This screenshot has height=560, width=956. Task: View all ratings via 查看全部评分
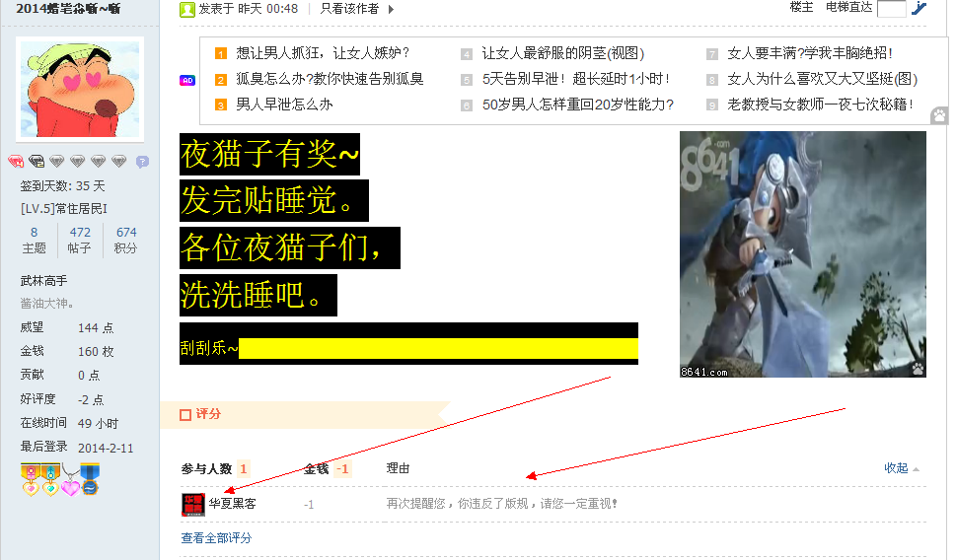click(x=216, y=538)
